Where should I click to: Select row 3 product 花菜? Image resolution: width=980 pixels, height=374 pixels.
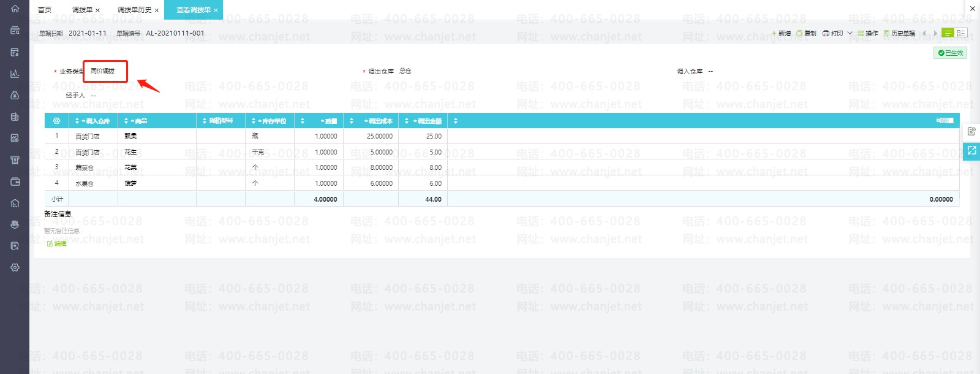tap(130, 167)
